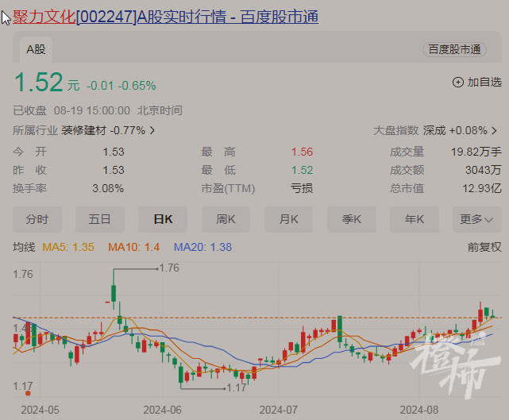
Task: Click the 已收盘 08-19 15:00:00 status text
Action: pyautogui.click(x=71, y=110)
